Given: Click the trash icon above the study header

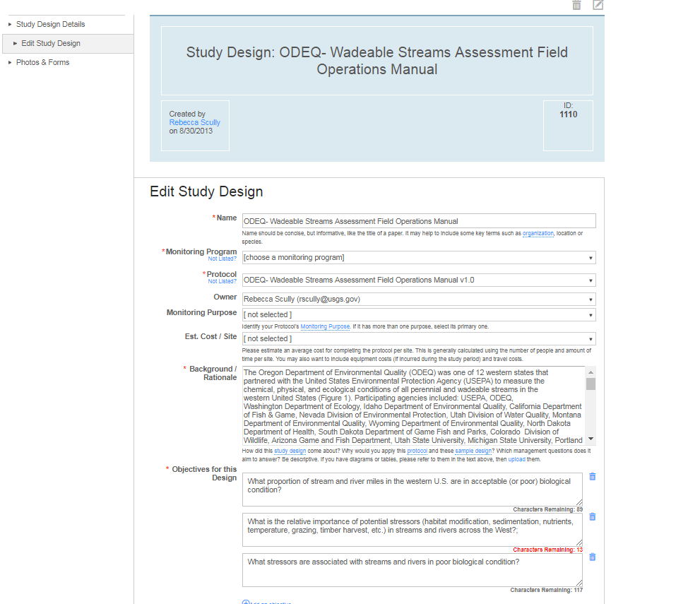Looking at the screenshot, I should 576,5.
